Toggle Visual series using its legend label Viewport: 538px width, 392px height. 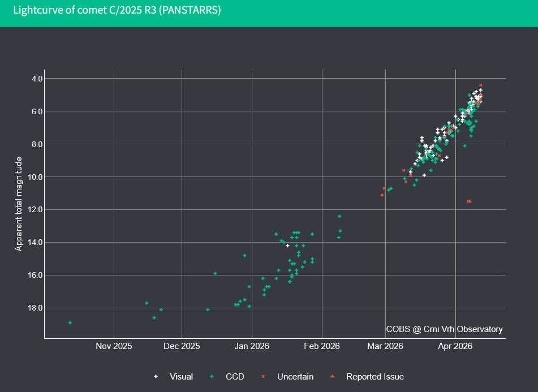(181, 377)
